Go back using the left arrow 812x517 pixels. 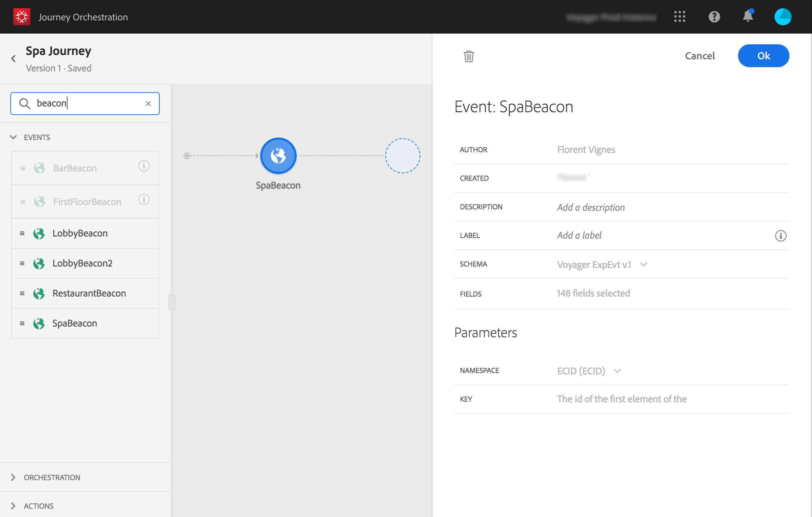click(14, 59)
